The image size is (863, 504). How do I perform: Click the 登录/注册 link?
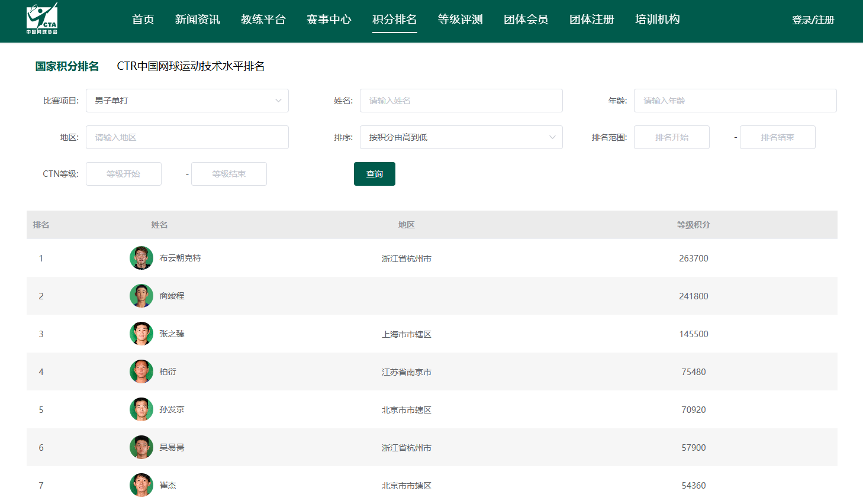(x=813, y=20)
